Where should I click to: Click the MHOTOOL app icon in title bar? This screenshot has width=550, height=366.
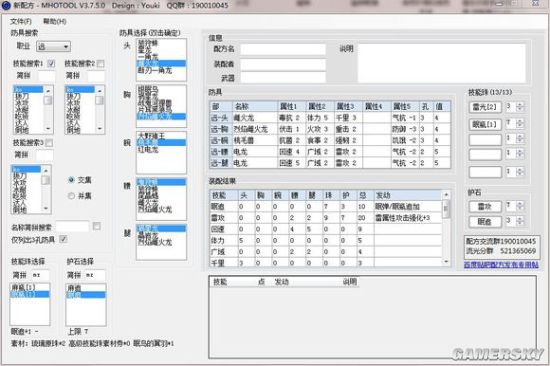point(6,5)
